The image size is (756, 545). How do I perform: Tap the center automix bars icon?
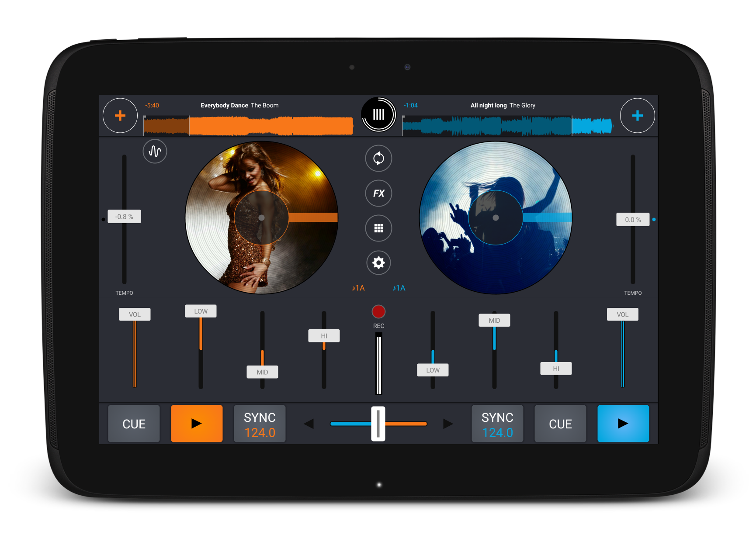(x=378, y=115)
